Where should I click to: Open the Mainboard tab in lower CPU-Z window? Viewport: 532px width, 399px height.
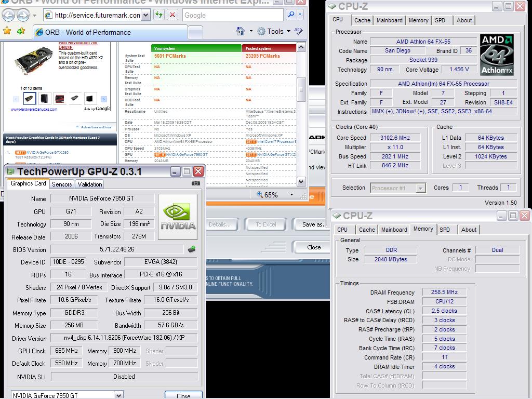pyautogui.click(x=394, y=230)
